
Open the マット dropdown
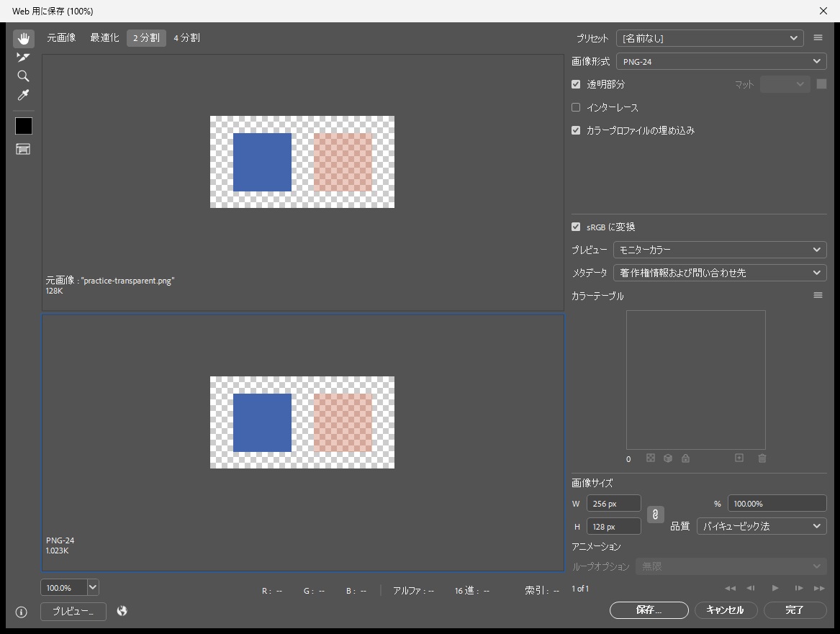(x=785, y=84)
